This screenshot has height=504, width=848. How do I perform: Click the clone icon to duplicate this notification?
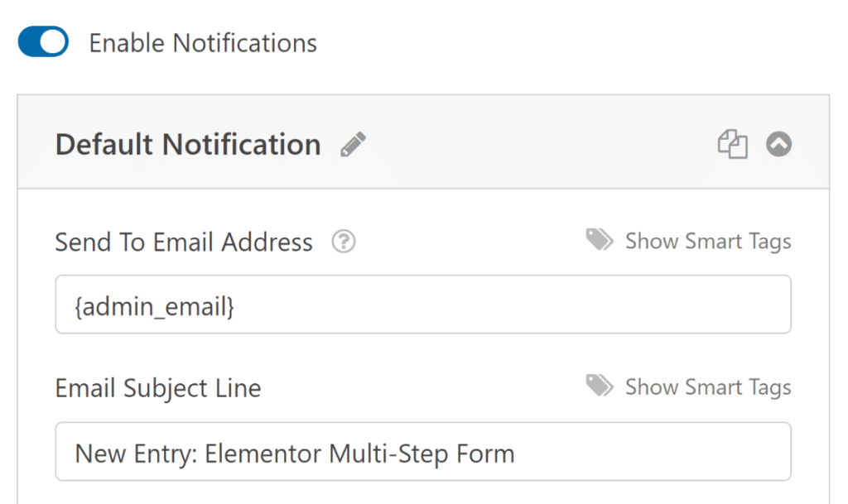732,143
